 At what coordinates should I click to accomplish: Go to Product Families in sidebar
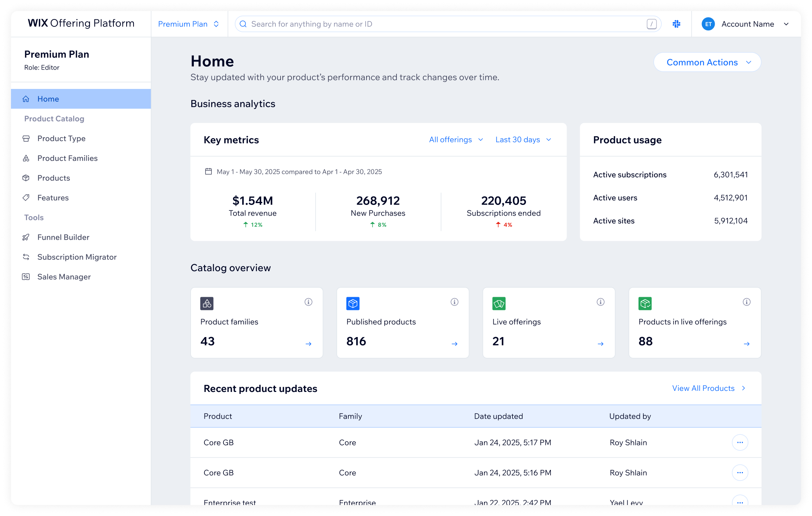[x=81, y=158]
